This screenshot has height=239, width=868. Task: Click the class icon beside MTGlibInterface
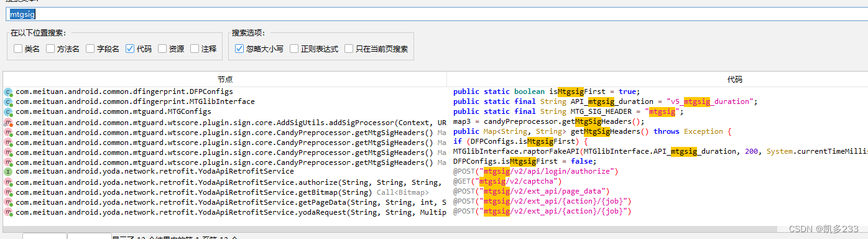(9, 101)
